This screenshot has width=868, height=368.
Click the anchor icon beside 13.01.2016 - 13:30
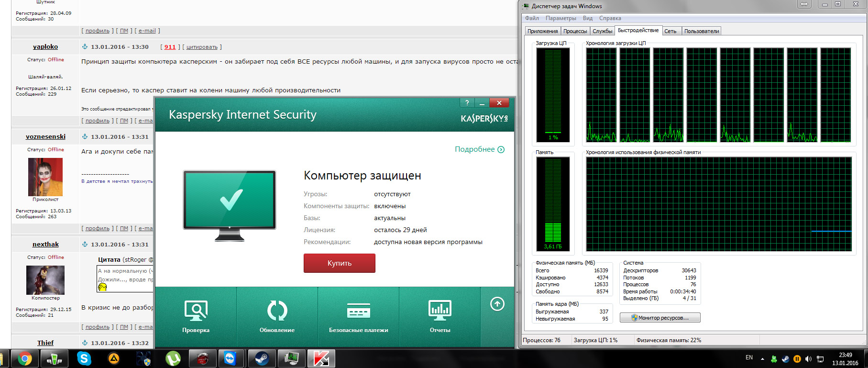pos(85,46)
